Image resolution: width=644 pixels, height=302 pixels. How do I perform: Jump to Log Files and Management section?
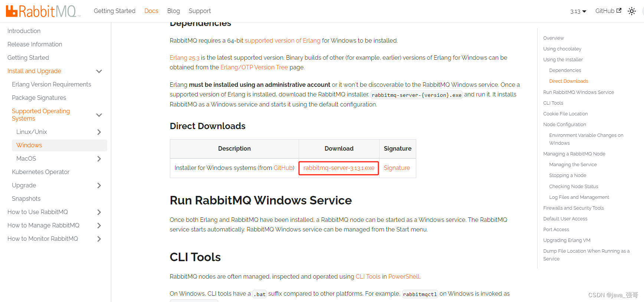(579, 197)
